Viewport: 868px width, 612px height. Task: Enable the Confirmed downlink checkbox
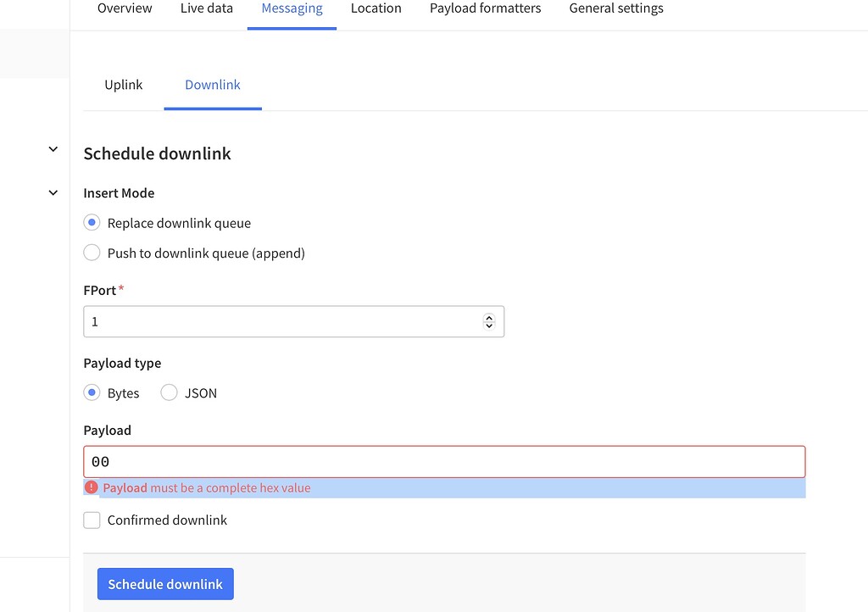click(x=92, y=520)
